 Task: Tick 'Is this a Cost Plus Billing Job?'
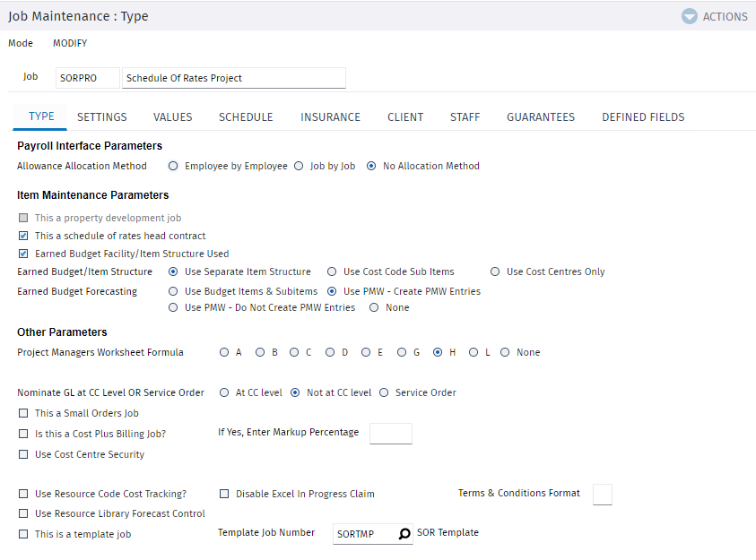click(23, 434)
